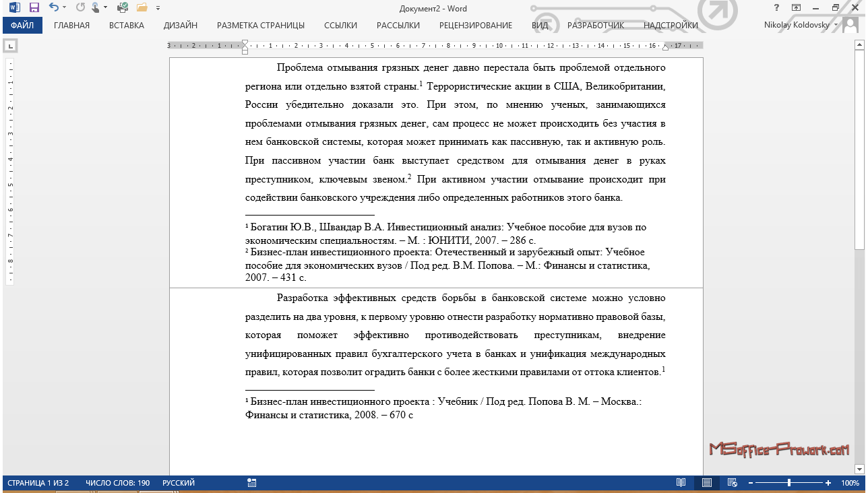Viewport: 868px width, 493px height.
Task: Open the ССЫЛКИ ribbon tab
Action: point(340,26)
